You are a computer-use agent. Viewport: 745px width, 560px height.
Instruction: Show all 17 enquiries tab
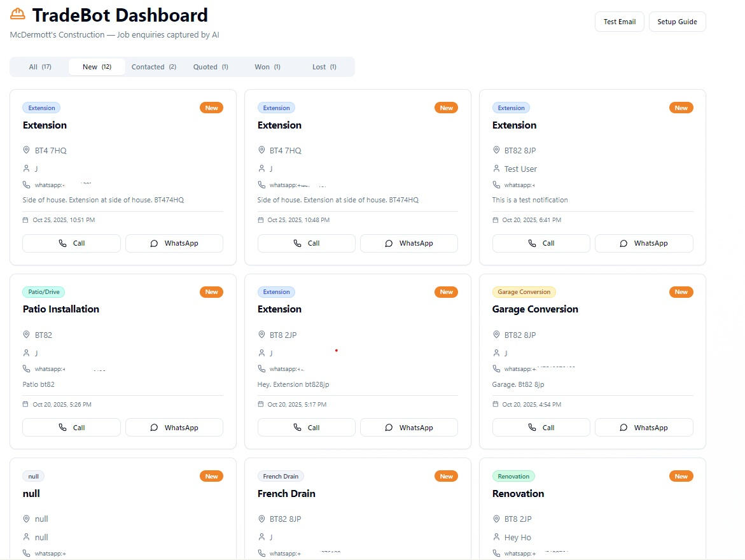point(39,67)
